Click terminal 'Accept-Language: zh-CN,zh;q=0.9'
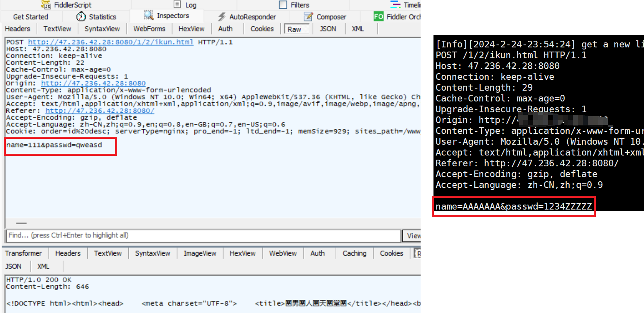The image size is (644, 321). (519, 185)
